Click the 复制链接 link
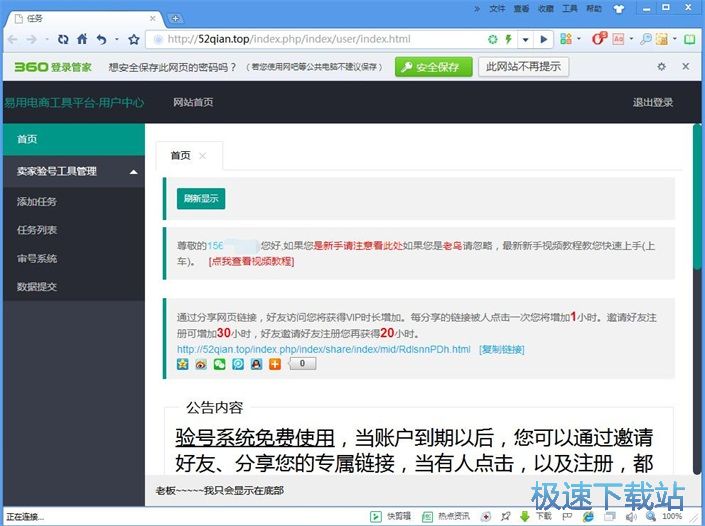 click(502, 349)
